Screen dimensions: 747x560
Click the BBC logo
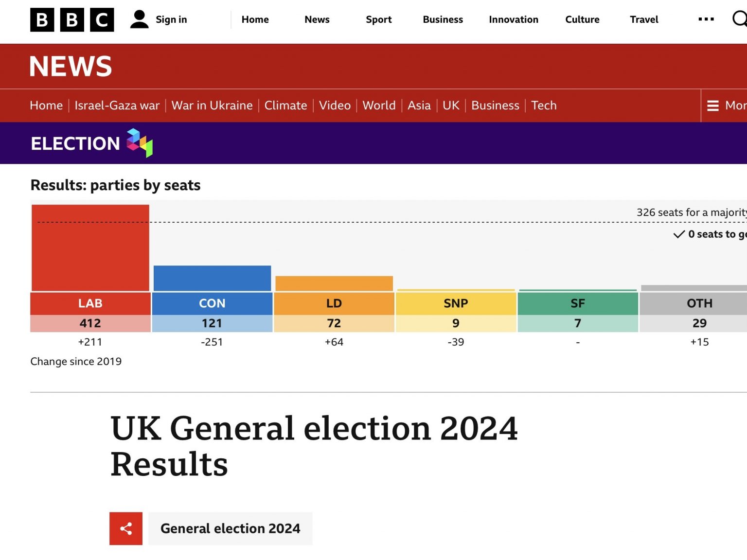(72, 19)
